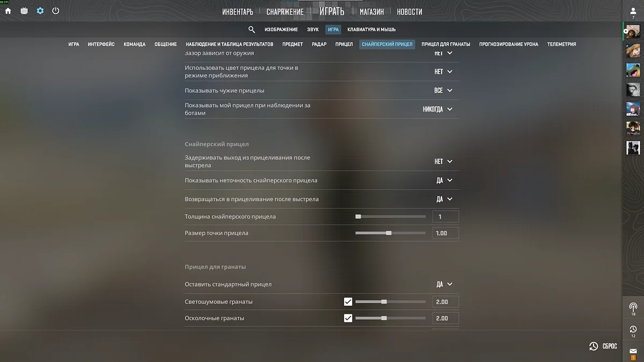644x362 pixels.
Task: Select the dark-haired friend avatar
Action: pyautogui.click(x=633, y=128)
